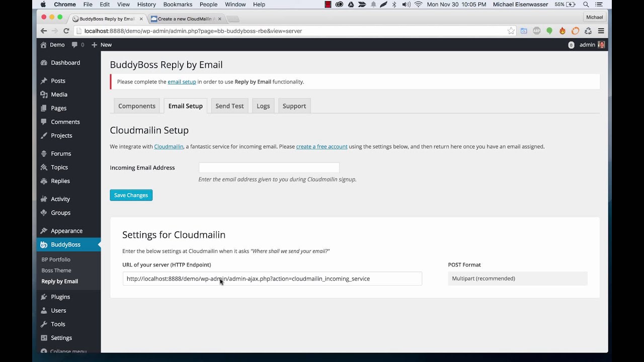Open the Apple menu
This screenshot has width=644, height=362.
coord(43,5)
